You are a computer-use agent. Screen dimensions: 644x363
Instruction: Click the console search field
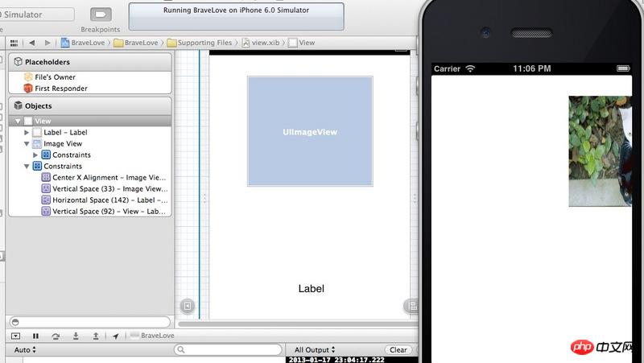228,350
